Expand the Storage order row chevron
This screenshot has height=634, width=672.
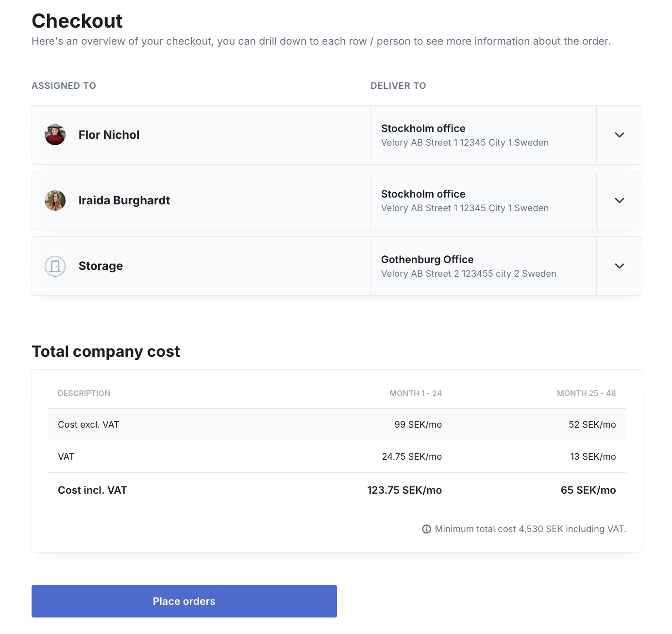click(620, 266)
